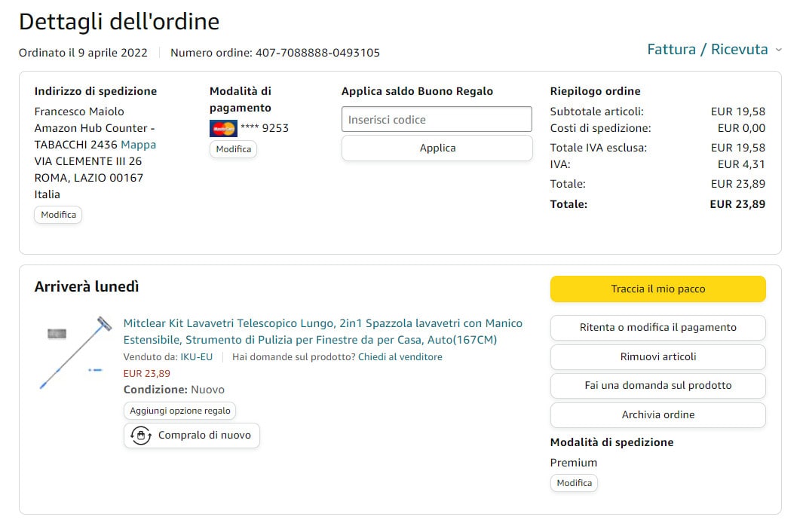The image size is (809, 532).
Task: Open the window cleaner product thumbnail
Action: point(74,353)
